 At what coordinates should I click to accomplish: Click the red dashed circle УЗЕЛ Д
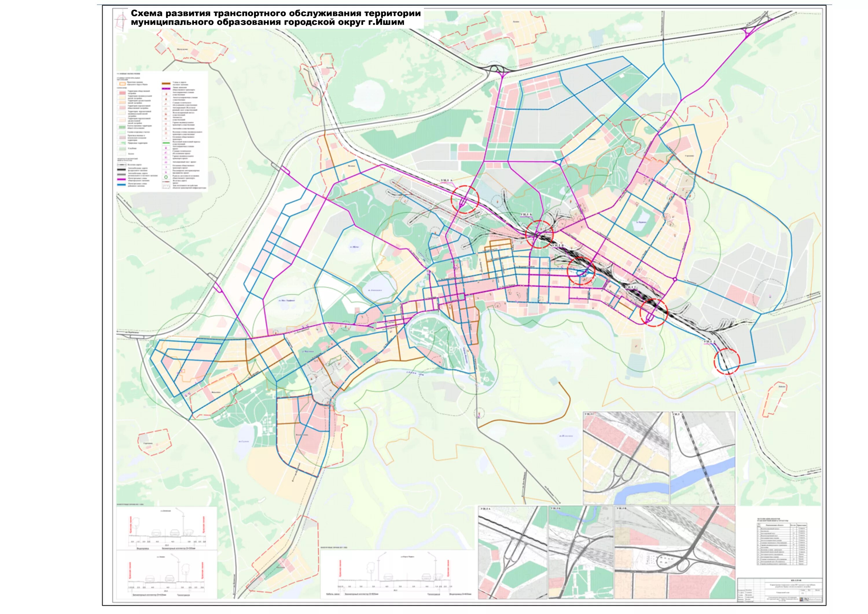727,361
